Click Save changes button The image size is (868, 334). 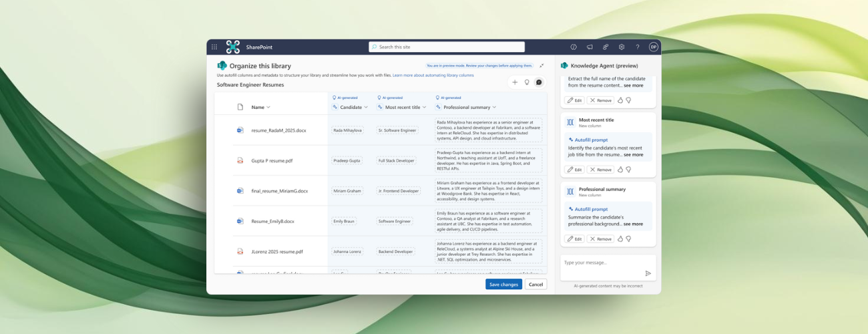tap(503, 285)
